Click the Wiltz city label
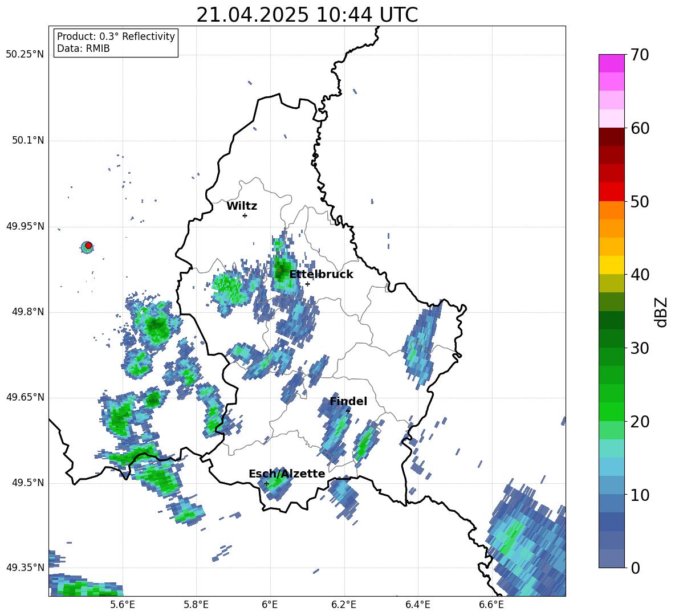The height and width of the screenshot is (616, 675). point(242,206)
